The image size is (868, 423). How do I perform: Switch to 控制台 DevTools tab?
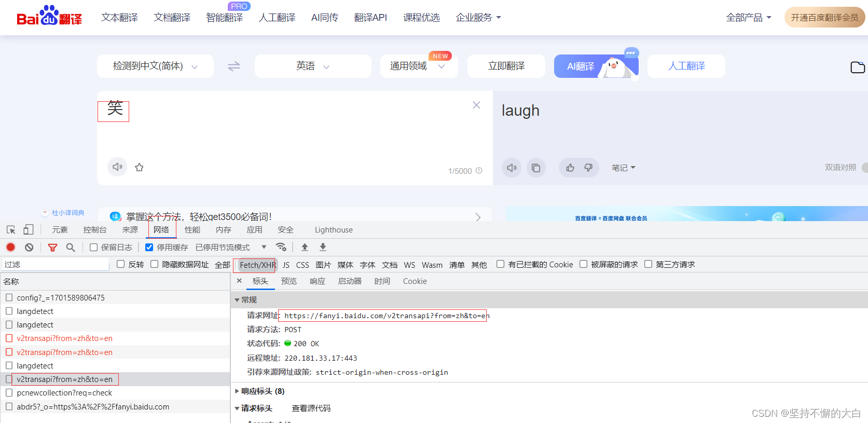click(x=95, y=230)
